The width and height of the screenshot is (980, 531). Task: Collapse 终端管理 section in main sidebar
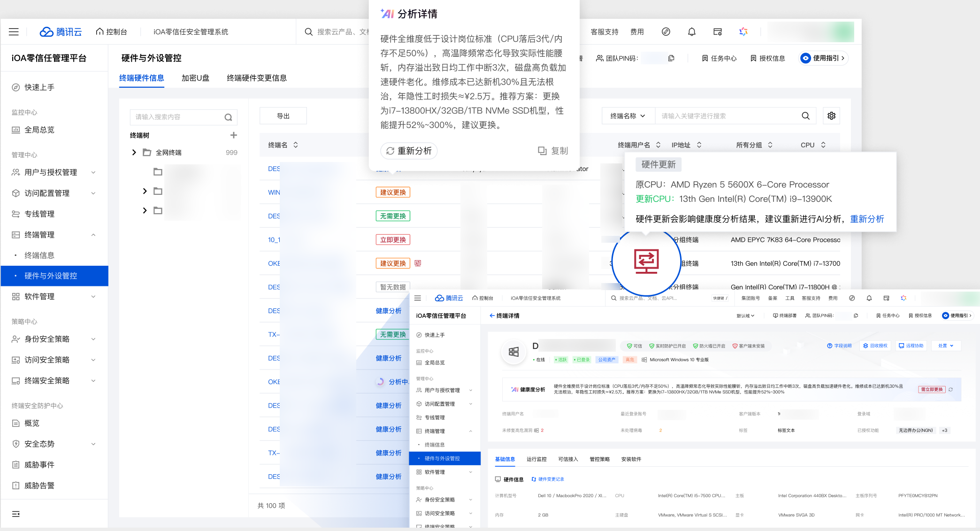[x=93, y=235]
